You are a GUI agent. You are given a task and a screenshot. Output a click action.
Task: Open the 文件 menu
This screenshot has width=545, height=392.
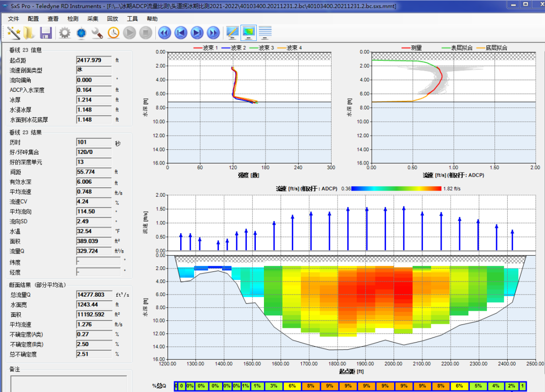(x=14, y=19)
